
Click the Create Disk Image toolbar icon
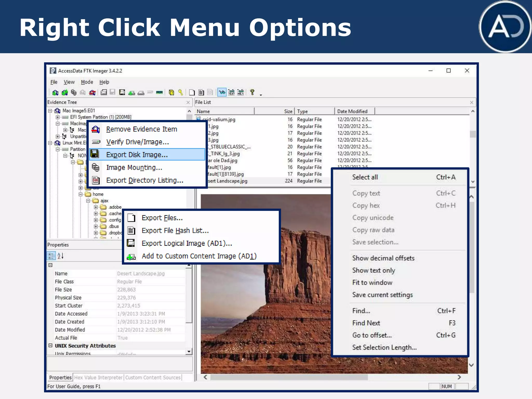(x=104, y=92)
